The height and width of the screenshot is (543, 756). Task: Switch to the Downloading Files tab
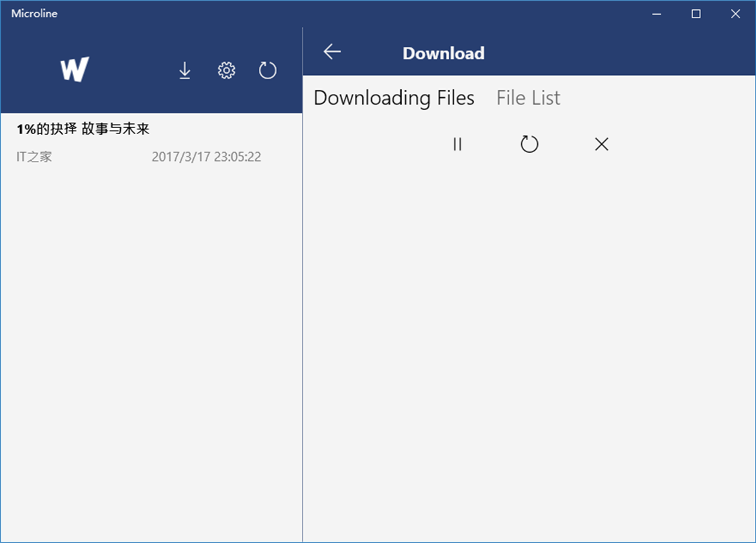(394, 98)
